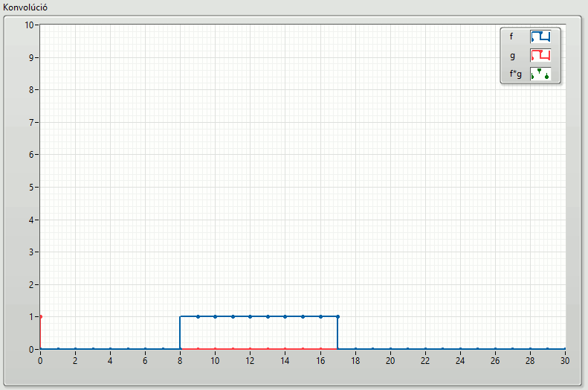
Task: Click the Y-axis minimum value 0
Action: (x=31, y=350)
